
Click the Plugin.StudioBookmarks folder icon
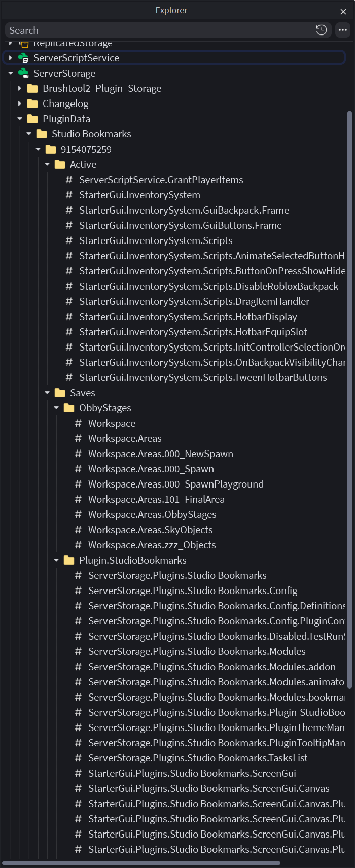click(x=69, y=560)
